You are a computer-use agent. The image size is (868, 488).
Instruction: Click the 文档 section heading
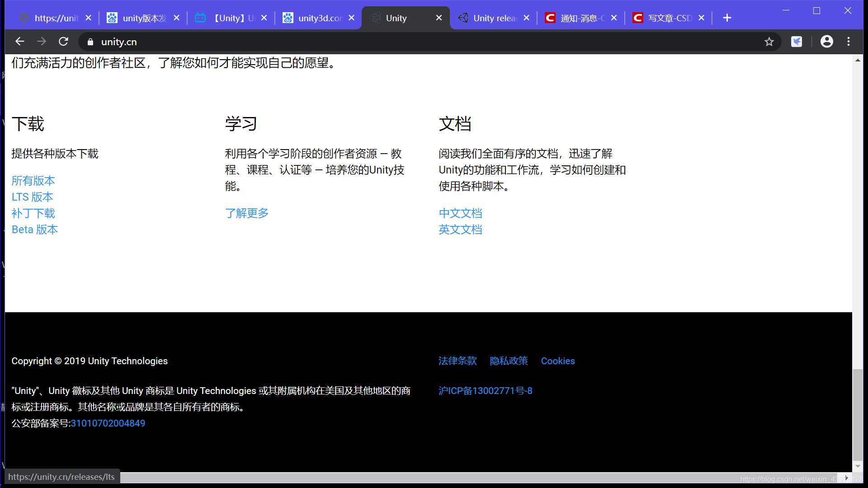pyautogui.click(x=455, y=124)
